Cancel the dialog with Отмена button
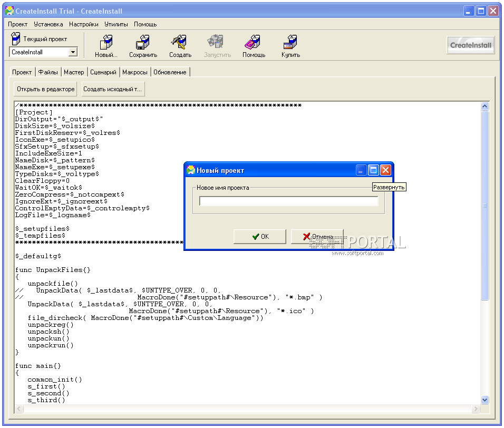 (x=317, y=237)
